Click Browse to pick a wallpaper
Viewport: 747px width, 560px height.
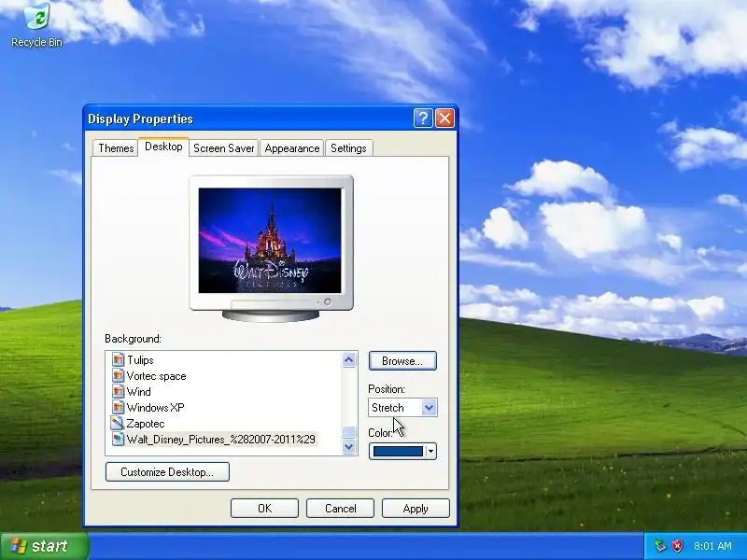coord(402,361)
